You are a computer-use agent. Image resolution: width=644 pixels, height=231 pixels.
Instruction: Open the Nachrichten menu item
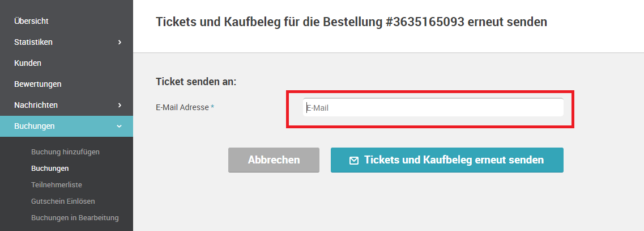(x=36, y=105)
